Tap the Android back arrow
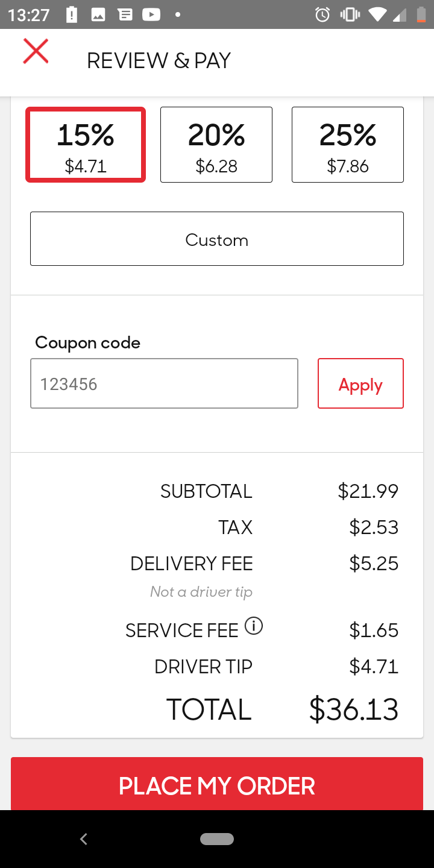This screenshot has width=434, height=868. (x=84, y=839)
